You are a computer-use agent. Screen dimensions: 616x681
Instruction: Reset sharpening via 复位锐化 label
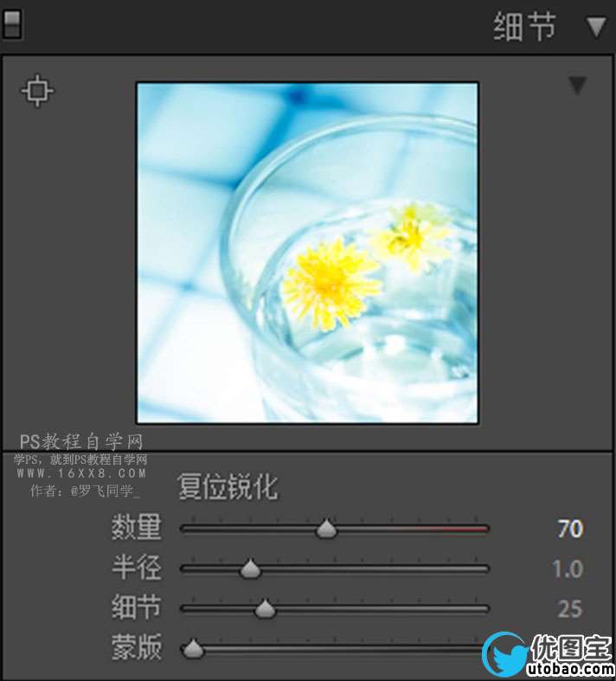[x=228, y=487]
